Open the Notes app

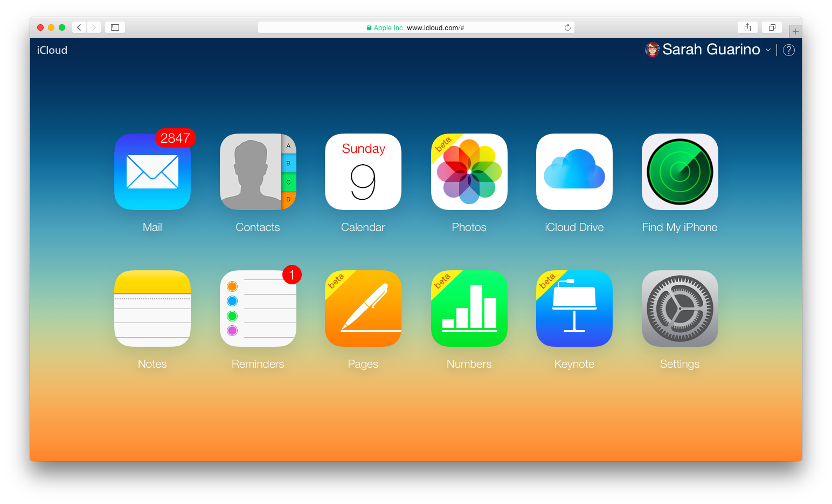pos(152,309)
